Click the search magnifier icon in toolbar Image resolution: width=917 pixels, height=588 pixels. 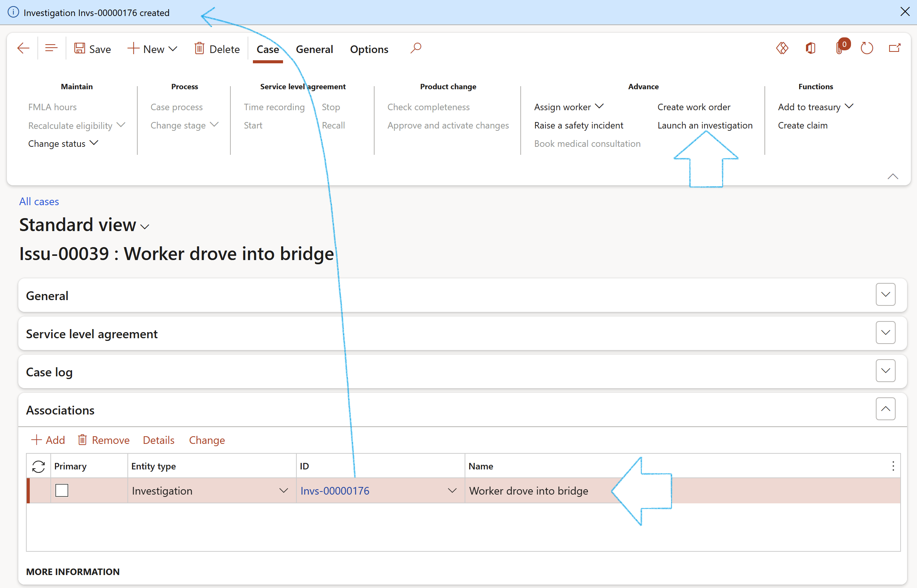pyautogui.click(x=415, y=48)
